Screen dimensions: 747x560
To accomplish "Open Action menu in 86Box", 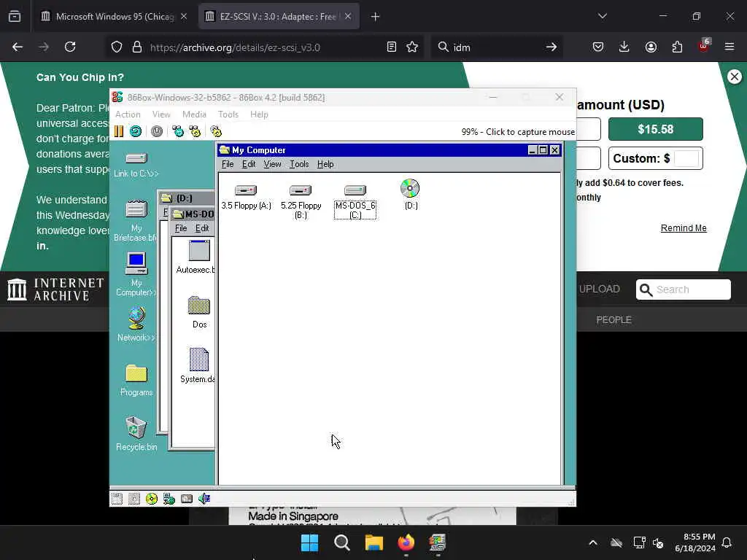I will coord(128,114).
